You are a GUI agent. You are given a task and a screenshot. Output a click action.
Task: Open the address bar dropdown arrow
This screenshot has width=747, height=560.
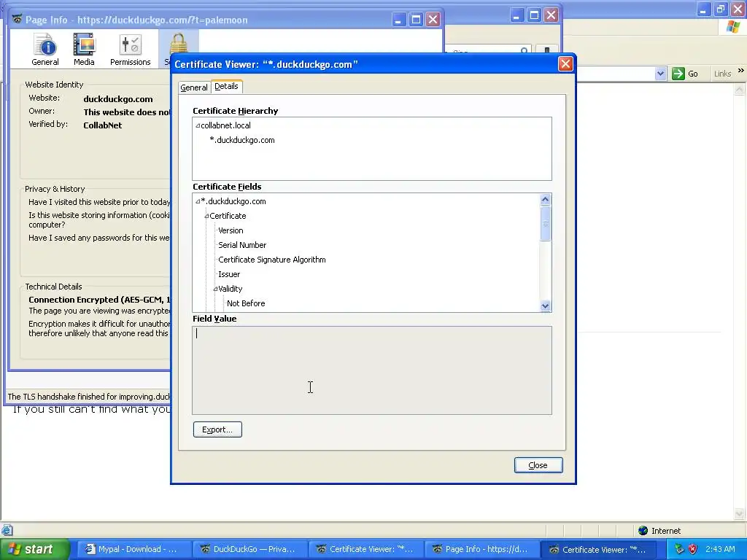pyautogui.click(x=660, y=74)
